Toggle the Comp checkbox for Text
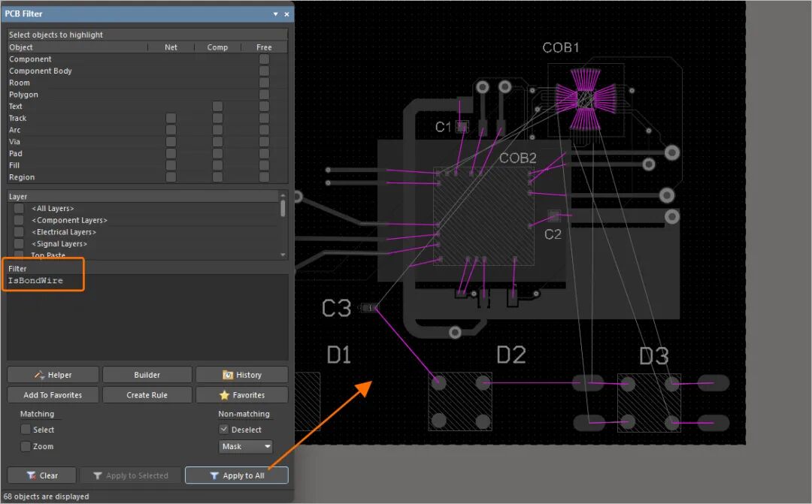This screenshot has height=504, width=812. [217, 106]
